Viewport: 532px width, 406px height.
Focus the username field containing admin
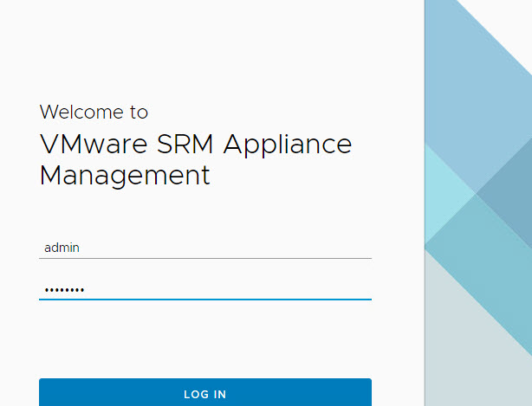(204, 248)
